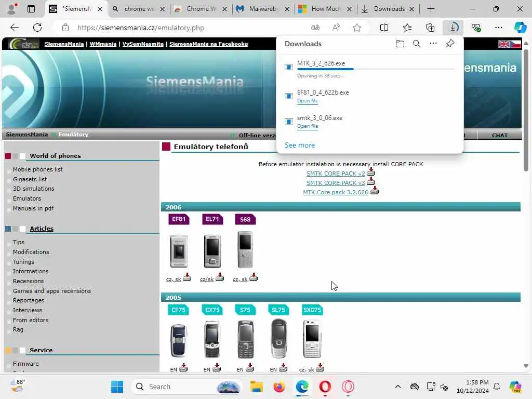Switch language using the UK/Czech flag icon
532x399 pixels.
[509, 44]
